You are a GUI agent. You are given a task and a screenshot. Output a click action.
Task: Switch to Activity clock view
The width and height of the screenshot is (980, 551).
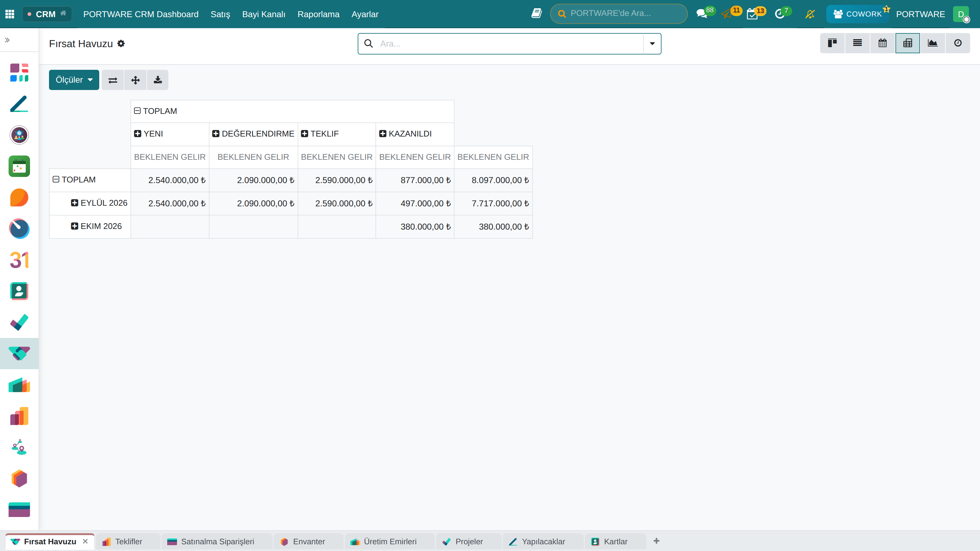958,43
